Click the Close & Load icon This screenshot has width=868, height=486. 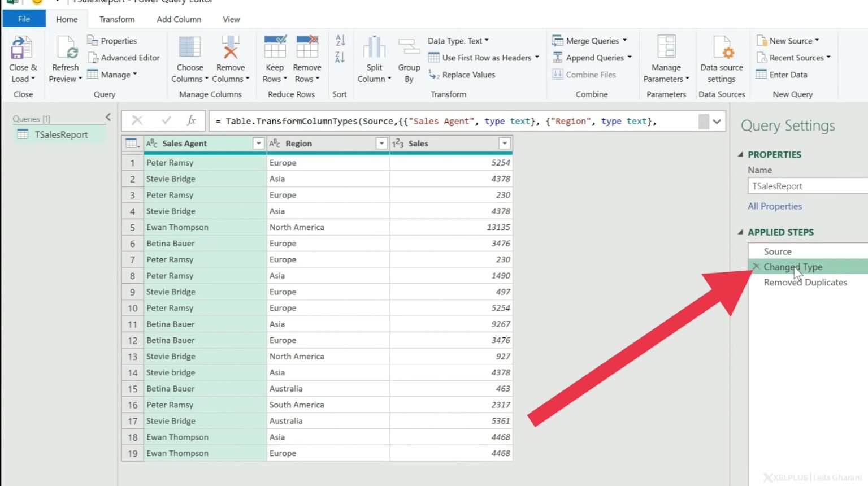click(x=22, y=47)
